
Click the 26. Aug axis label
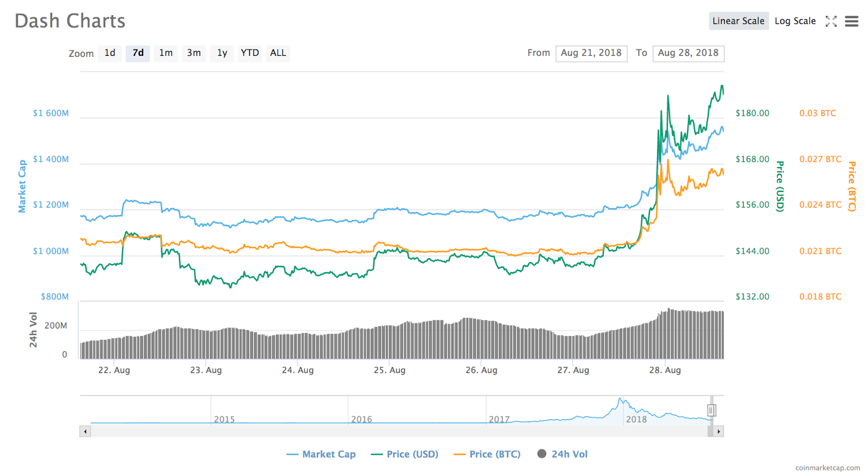(x=481, y=370)
